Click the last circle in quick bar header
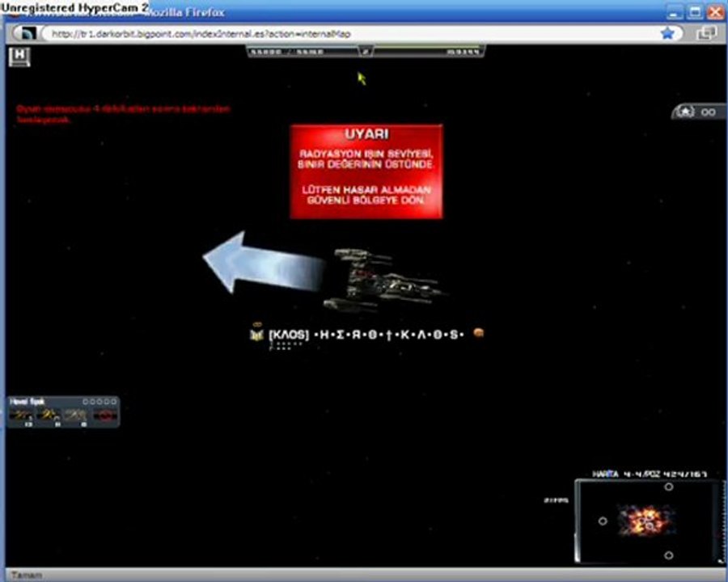728x582 pixels. [114, 402]
